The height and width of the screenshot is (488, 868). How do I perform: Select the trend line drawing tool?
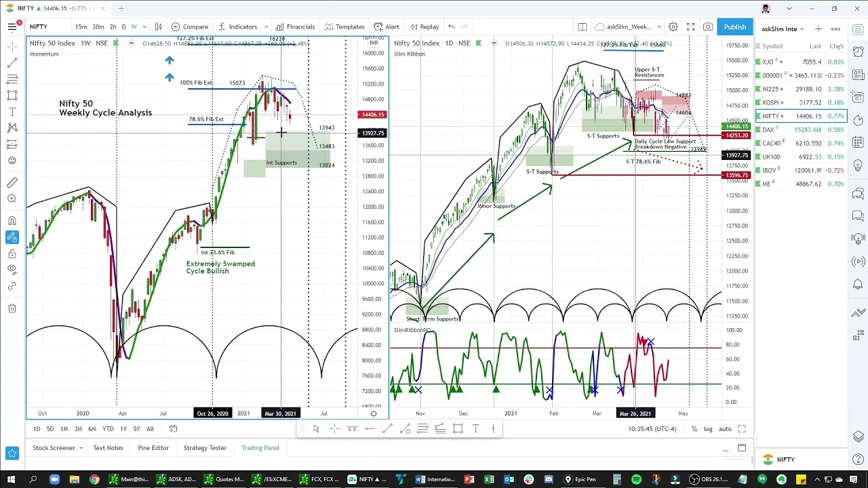point(12,62)
